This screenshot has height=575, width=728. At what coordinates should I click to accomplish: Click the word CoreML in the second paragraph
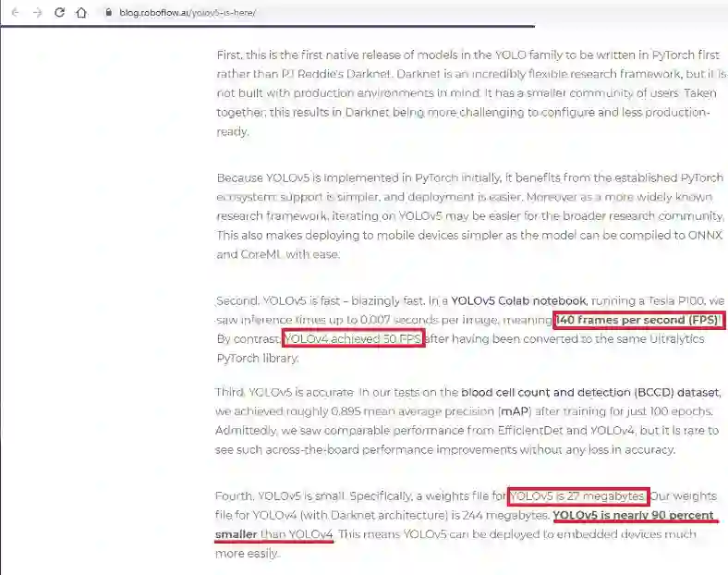pos(261,254)
